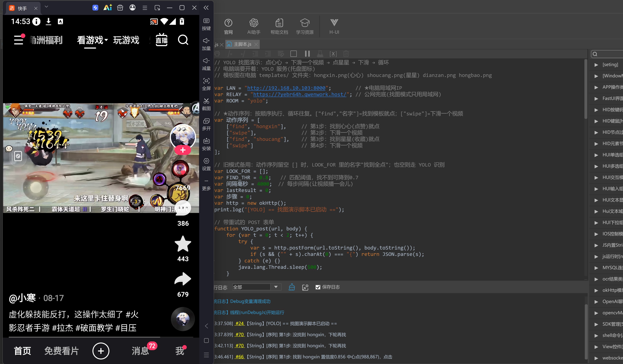This screenshot has width=623, height=364.
Task: Open the AI icon in emulator title bar
Action: click(x=108, y=8)
